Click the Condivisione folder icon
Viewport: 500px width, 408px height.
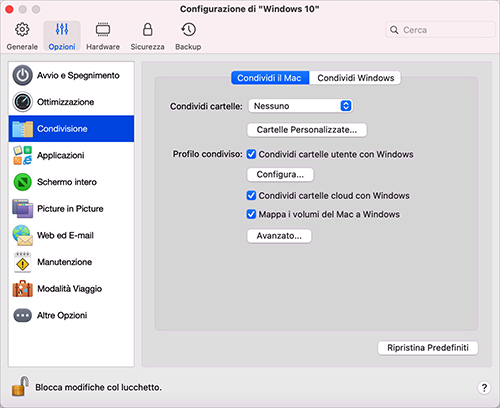22,129
